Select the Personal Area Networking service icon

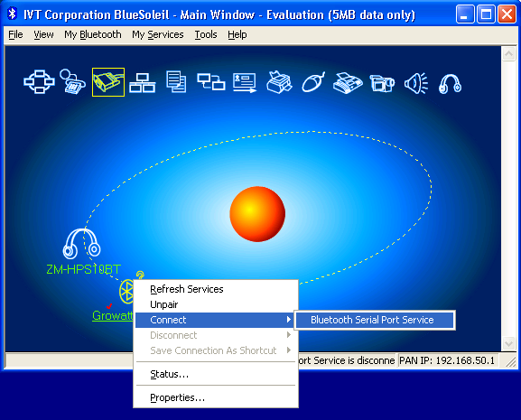click(x=39, y=81)
